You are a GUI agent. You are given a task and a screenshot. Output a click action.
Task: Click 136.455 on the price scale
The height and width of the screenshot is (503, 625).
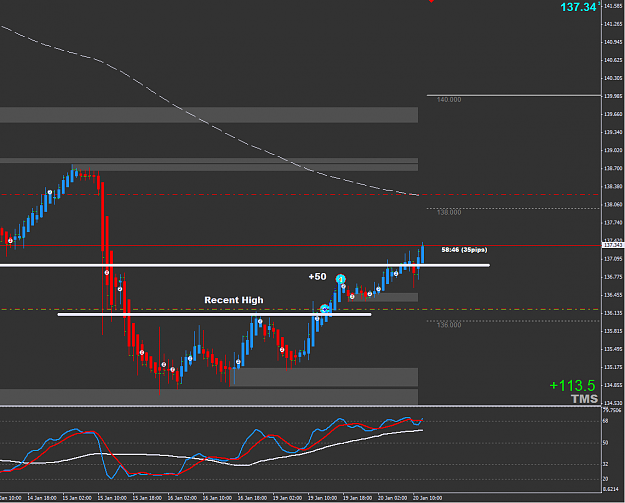point(613,295)
